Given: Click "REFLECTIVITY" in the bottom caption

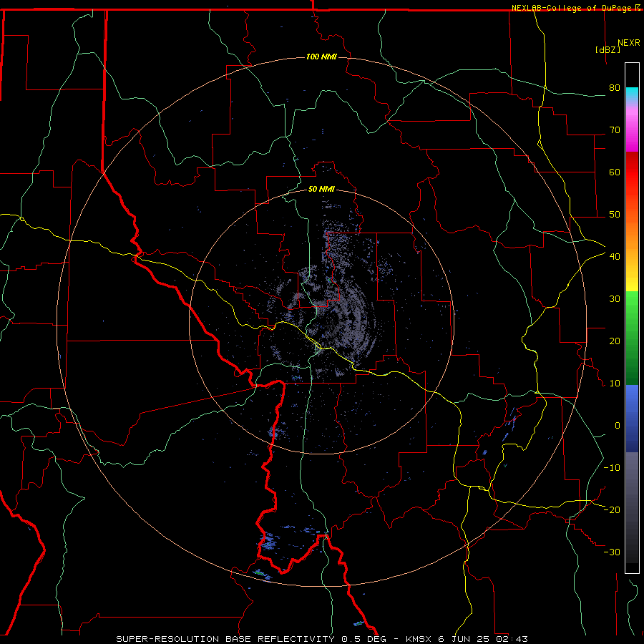Looking at the screenshot, I should pos(296,639).
